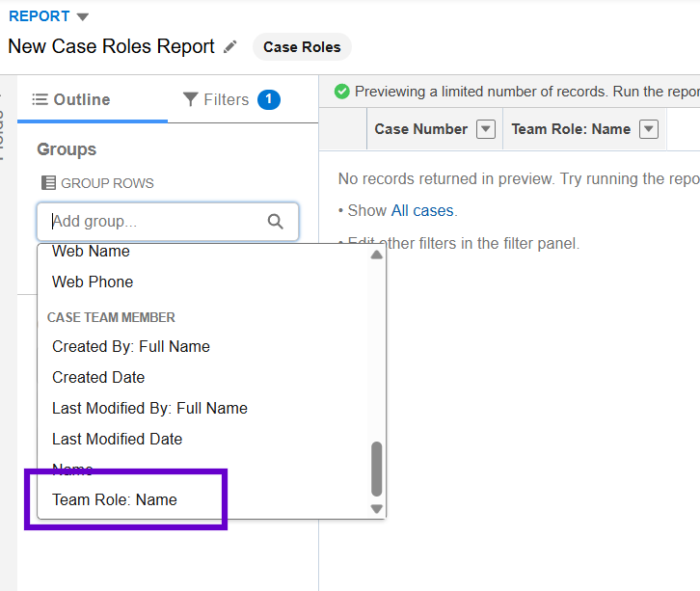Select Created By: Full Name option
Screen dimensions: 700x591
pyautogui.click(x=131, y=346)
